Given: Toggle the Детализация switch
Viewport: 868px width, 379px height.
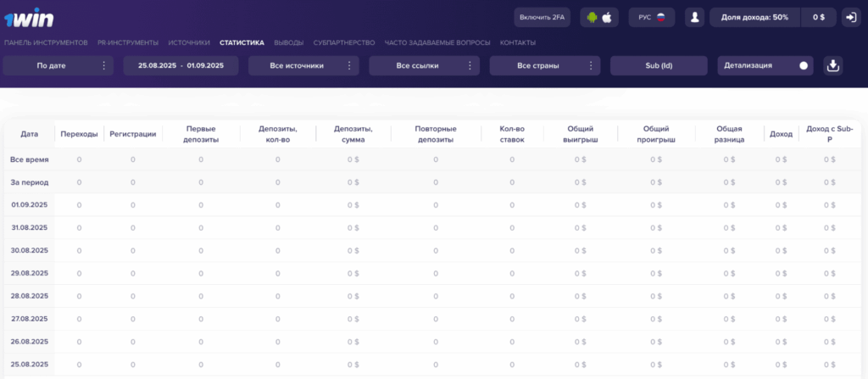Looking at the screenshot, I should (802, 66).
